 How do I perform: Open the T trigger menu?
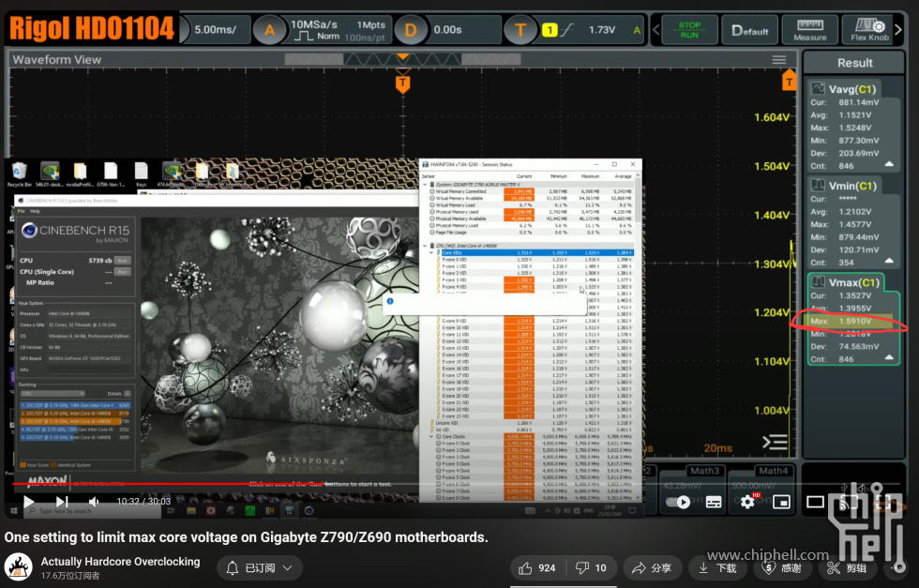pos(520,30)
